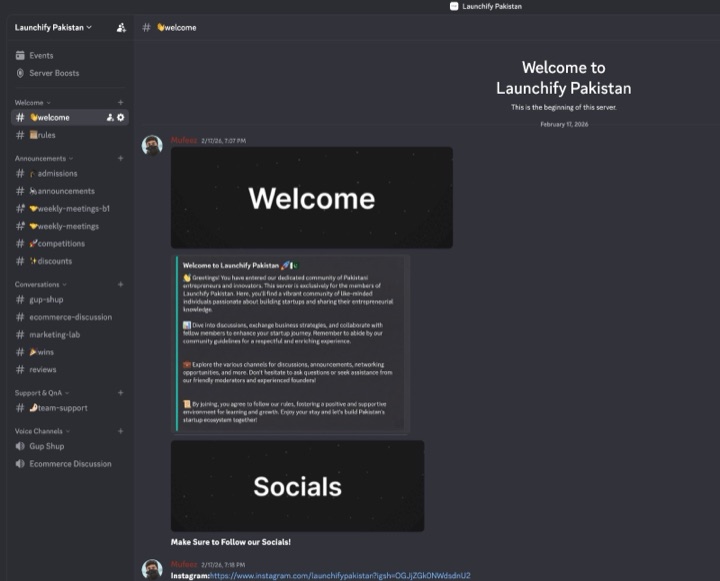Add channel to Conversations category

point(120,284)
